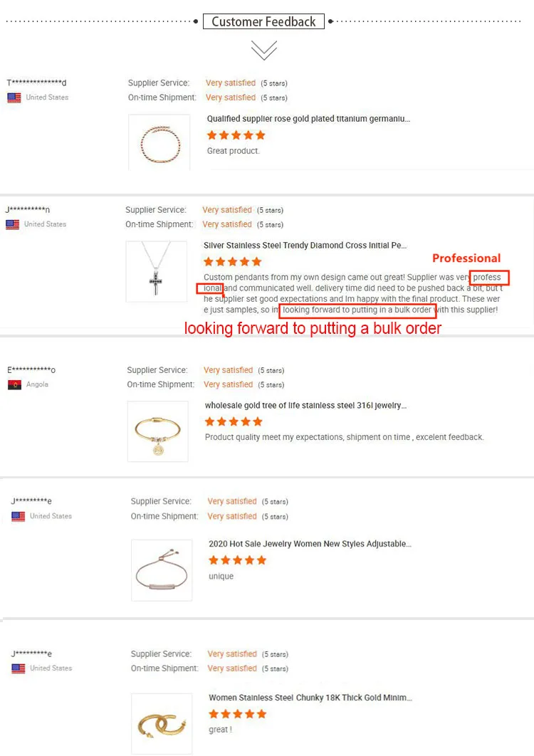Click the down chevron under Customer Feedback
Screen dimensions: 534x756
(263, 50)
